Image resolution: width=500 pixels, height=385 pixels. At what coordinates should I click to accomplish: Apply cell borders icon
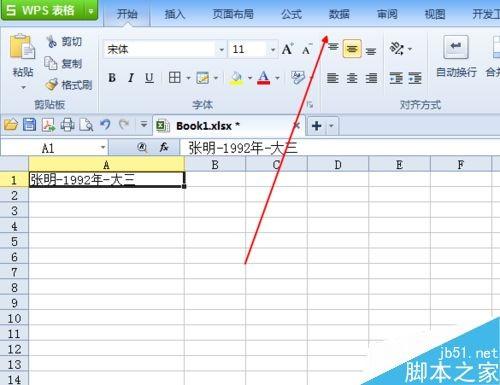(175, 78)
